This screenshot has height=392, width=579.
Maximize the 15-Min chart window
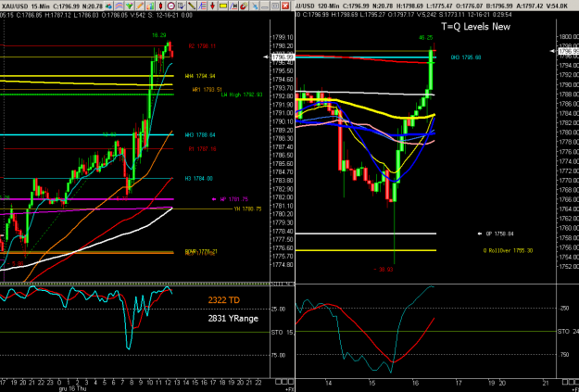[x=275, y=6]
